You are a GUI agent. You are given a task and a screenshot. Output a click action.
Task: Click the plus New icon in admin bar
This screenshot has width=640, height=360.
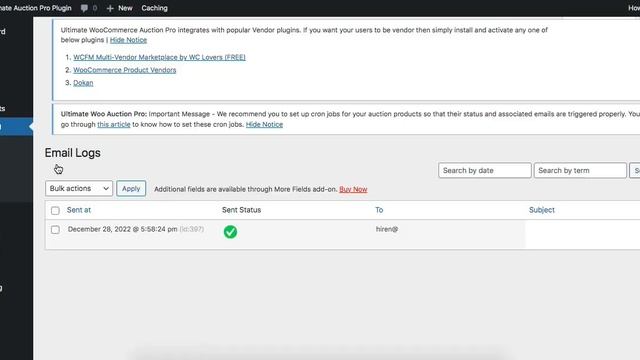110,8
